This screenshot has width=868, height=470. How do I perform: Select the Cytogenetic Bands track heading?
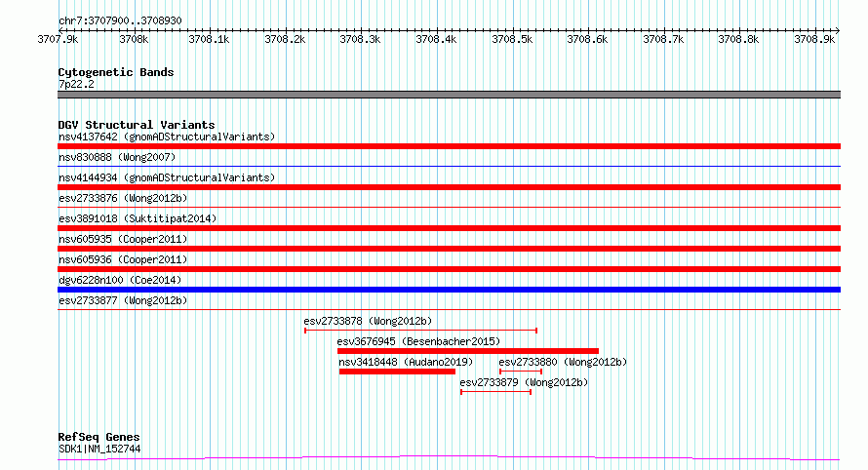[116, 72]
